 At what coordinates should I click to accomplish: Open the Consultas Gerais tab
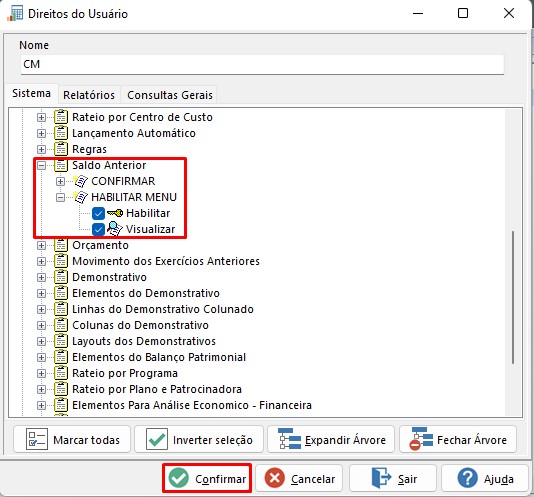point(170,95)
